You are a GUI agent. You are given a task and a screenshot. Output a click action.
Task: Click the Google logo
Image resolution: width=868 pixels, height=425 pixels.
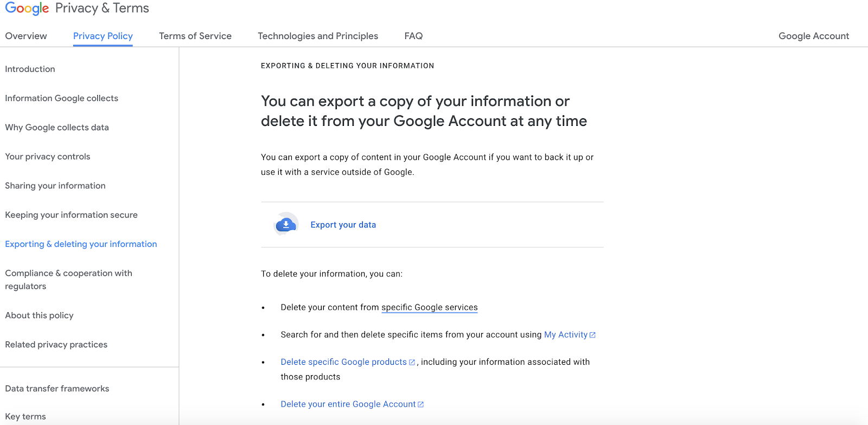pos(27,9)
